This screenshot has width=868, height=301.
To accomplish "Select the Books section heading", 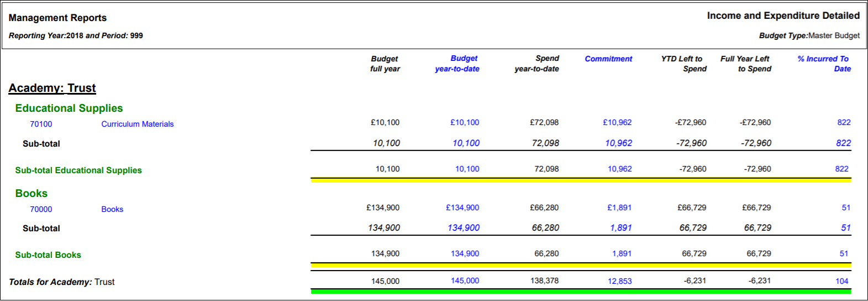I will (31, 194).
